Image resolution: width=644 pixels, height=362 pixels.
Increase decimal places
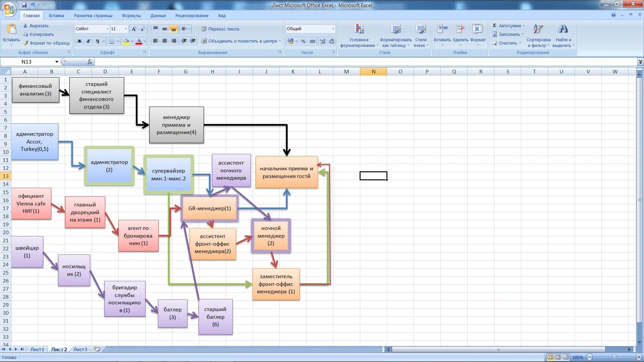click(x=323, y=41)
